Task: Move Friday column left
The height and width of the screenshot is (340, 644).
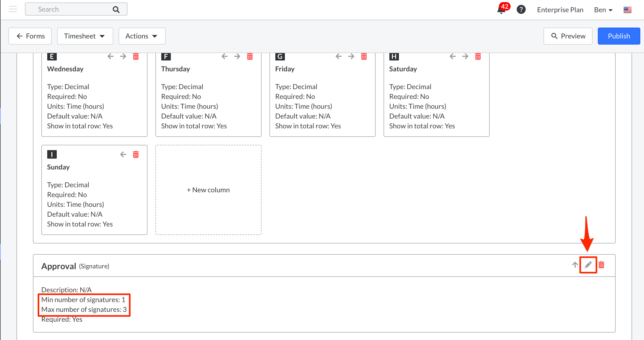Action: (x=338, y=56)
